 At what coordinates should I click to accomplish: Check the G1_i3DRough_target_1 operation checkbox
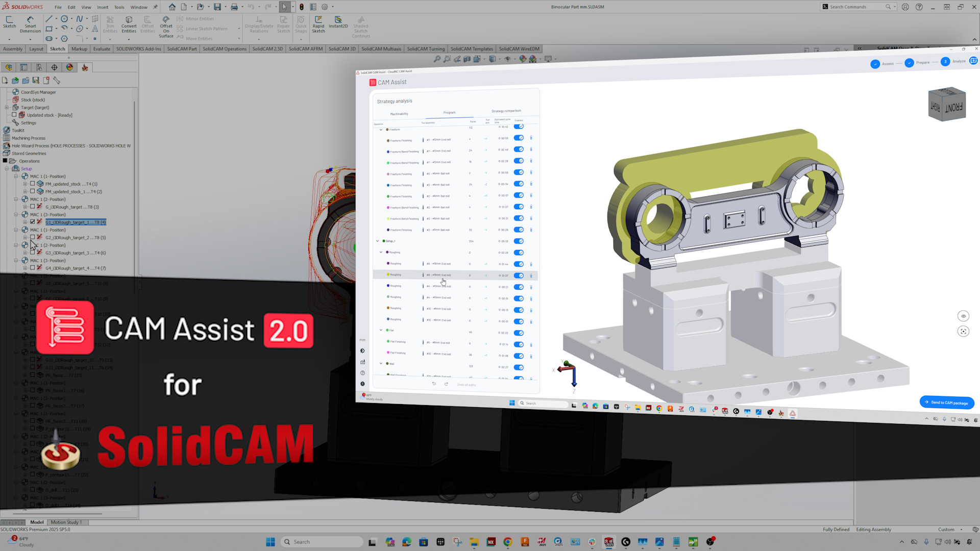coord(33,222)
